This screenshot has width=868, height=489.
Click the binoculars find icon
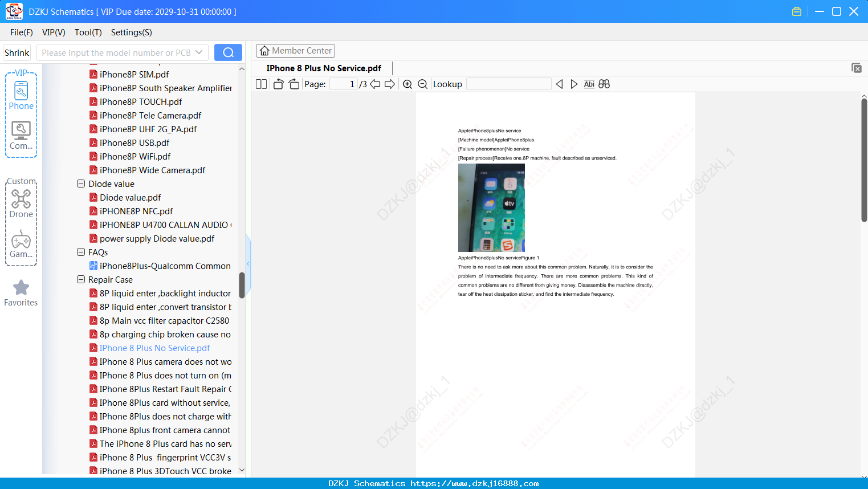tap(604, 84)
